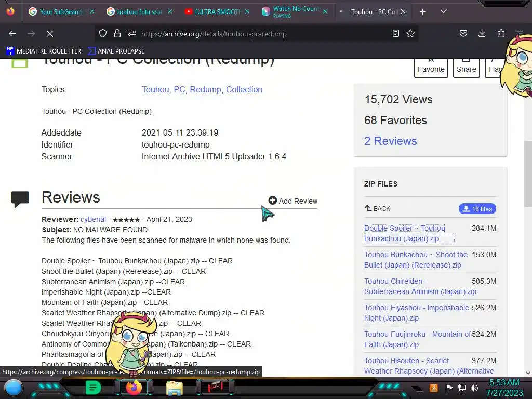Close the ULTRA SMOOTH tab
Viewport: 532px width, 399px height.
click(x=247, y=11)
